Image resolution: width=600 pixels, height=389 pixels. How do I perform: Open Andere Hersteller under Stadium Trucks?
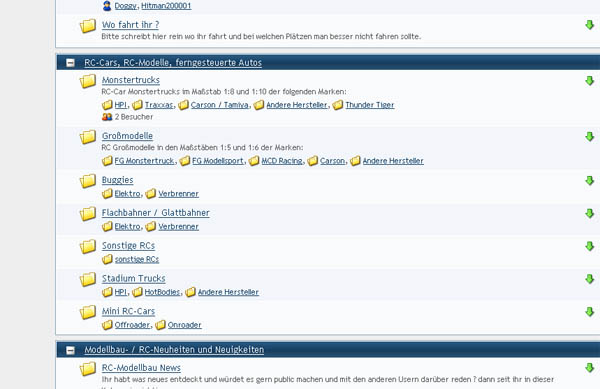pyautogui.click(x=228, y=293)
